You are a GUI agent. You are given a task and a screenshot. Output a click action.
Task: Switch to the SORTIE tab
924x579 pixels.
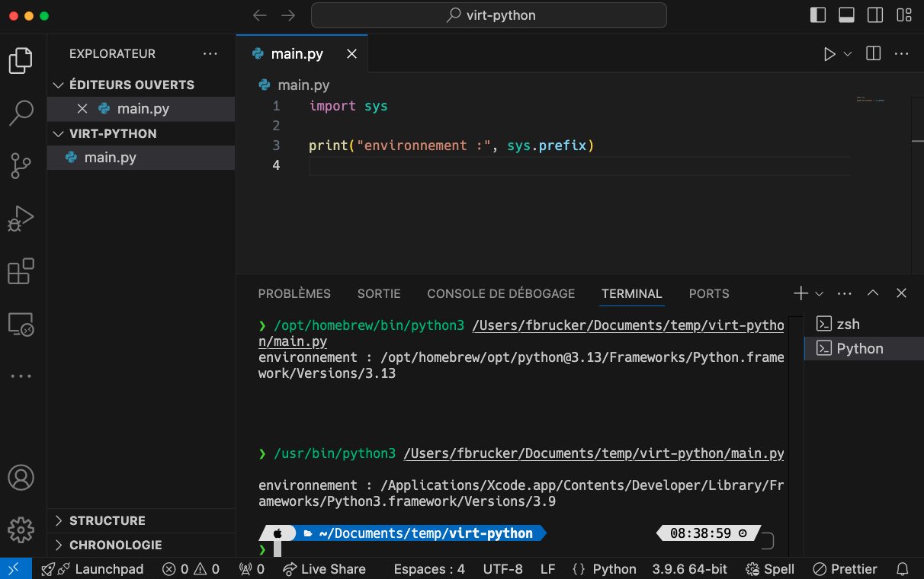(x=379, y=293)
